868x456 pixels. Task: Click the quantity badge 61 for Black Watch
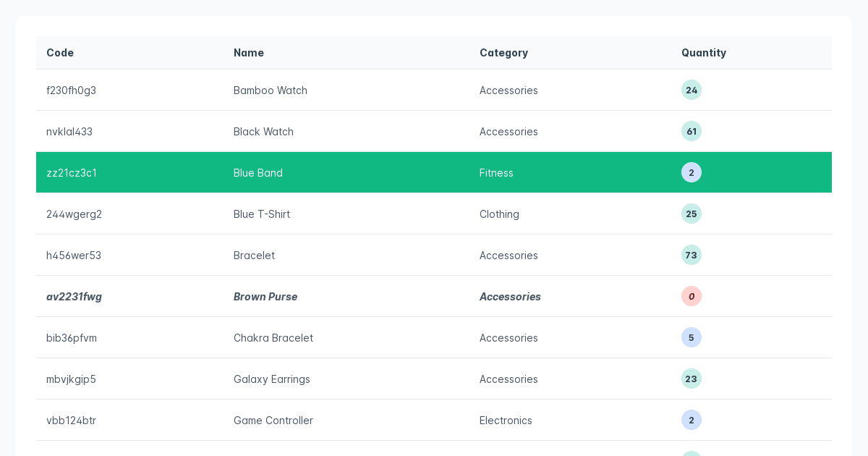coord(692,131)
